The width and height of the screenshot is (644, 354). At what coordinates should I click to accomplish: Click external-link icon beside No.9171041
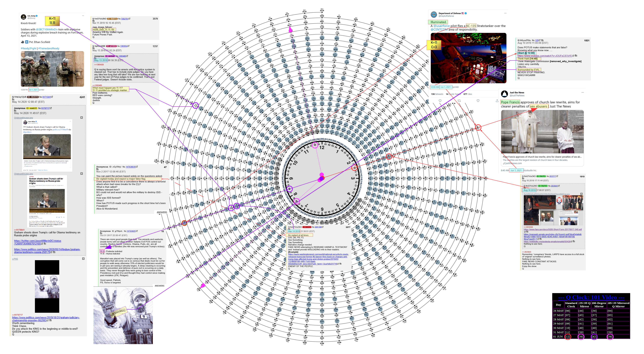[52, 97]
